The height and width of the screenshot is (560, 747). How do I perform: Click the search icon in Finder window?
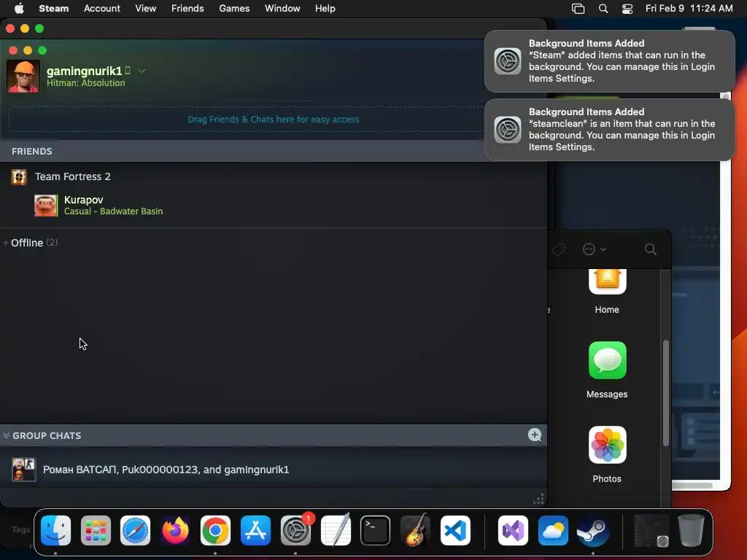650,249
